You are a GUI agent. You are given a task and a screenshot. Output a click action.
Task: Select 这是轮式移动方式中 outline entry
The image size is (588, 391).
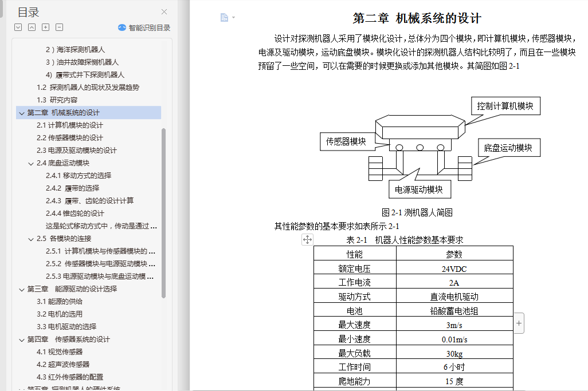(101, 226)
